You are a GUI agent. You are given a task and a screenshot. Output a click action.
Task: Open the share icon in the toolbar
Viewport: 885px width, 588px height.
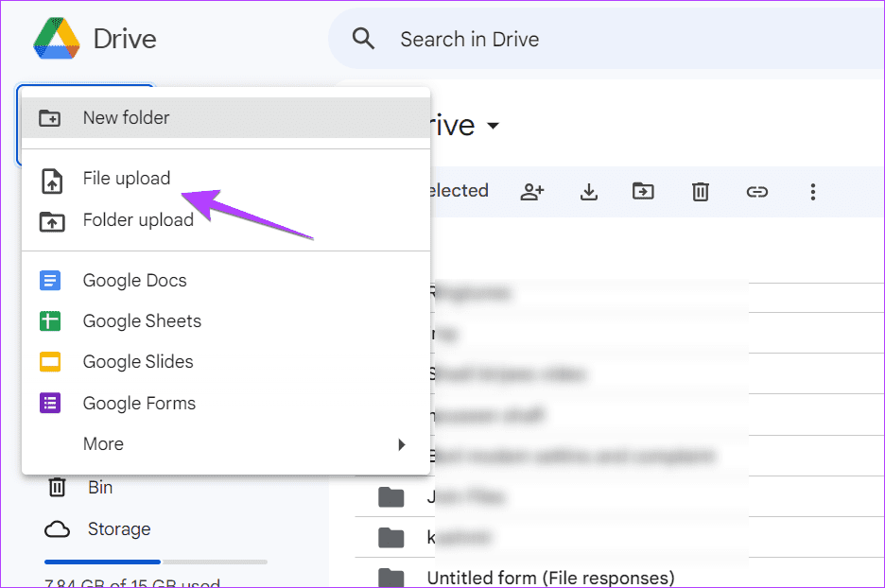point(531,191)
